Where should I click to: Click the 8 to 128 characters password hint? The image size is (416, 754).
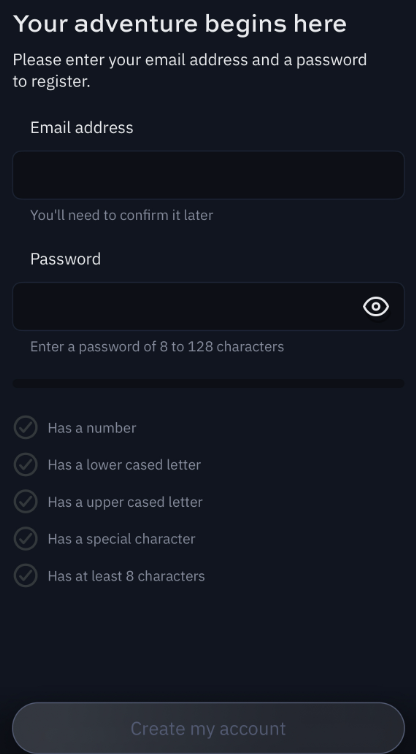(157, 347)
